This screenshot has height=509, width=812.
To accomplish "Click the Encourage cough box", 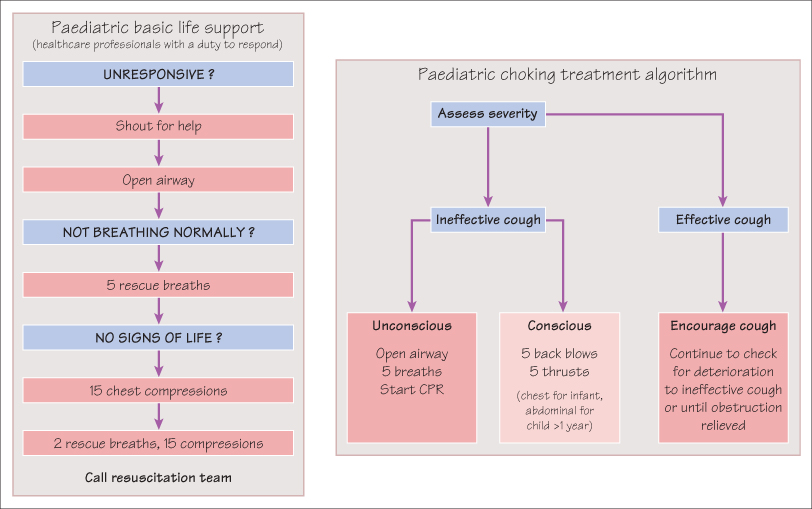I will tap(723, 377).
